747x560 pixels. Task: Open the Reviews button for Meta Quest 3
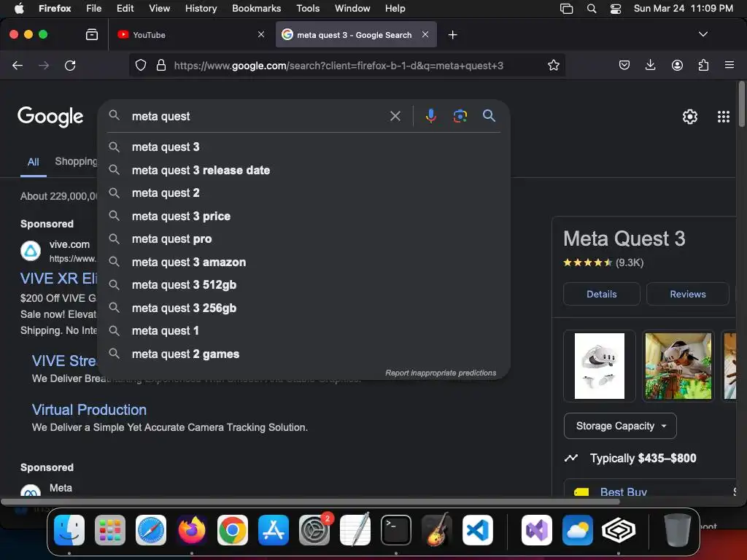[x=687, y=294]
